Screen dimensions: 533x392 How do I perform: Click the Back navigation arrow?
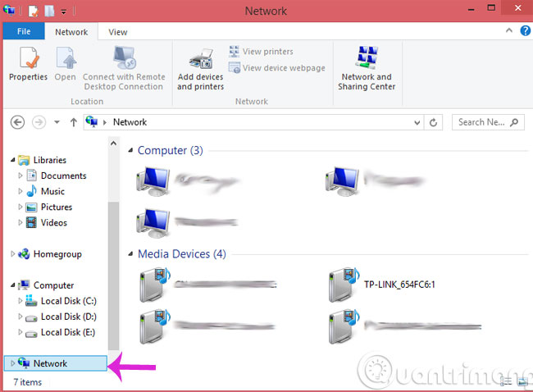[17, 122]
